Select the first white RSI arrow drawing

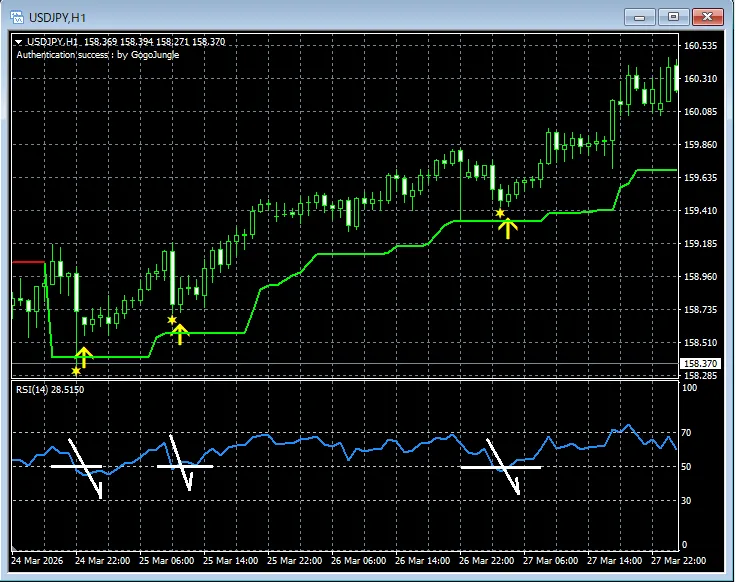85,468
